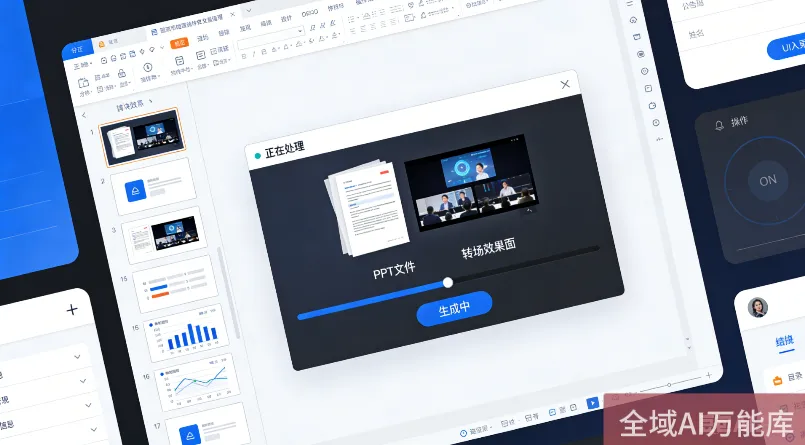Select the document tab with blue file icon
This screenshot has width=805, height=445.
(x=187, y=24)
